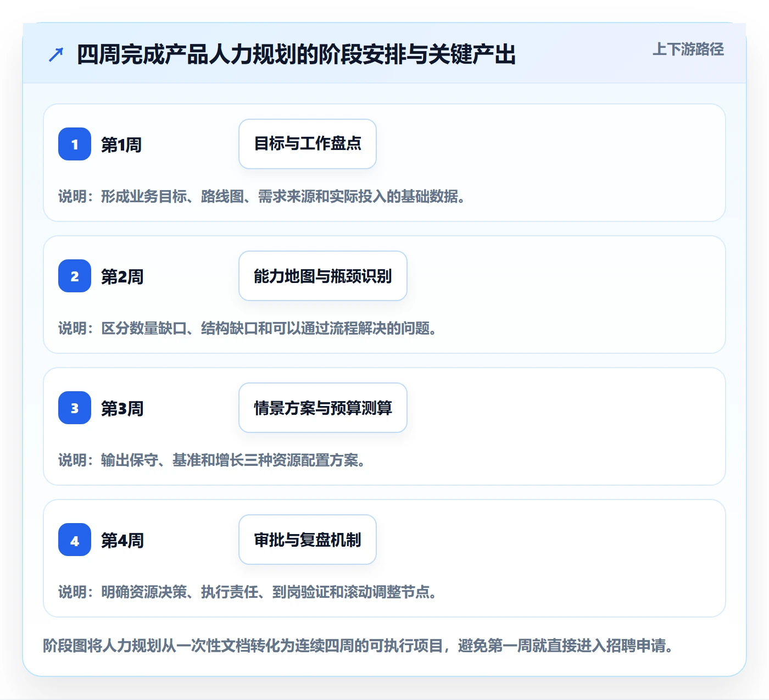Click the description starting with 说明：形成业务目标

click(262, 196)
